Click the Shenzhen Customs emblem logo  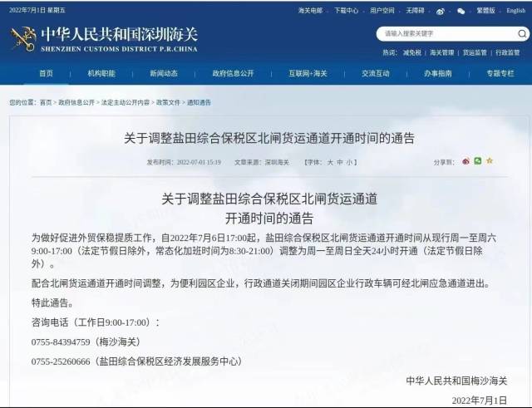(x=22, y=38)
